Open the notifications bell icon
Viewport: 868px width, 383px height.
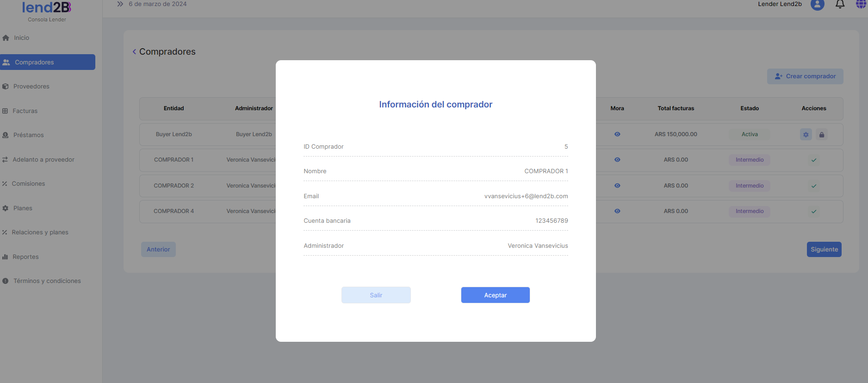point(840,5)
